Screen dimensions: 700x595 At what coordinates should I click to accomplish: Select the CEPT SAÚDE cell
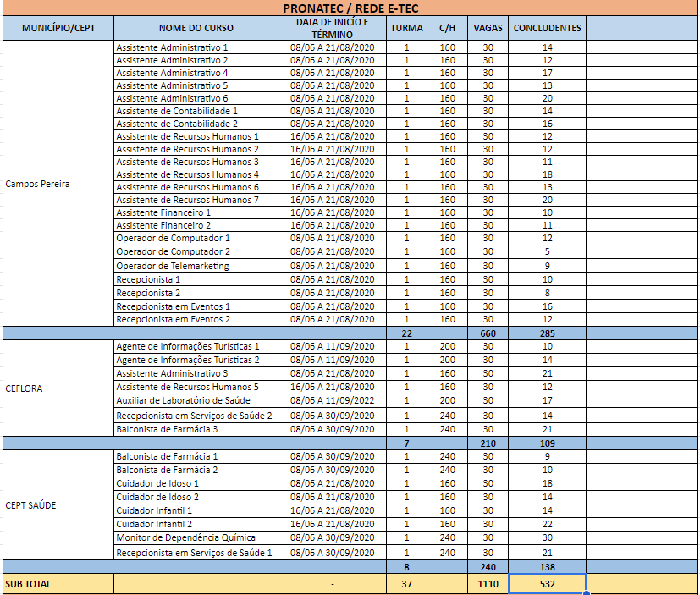click(58, 505)
